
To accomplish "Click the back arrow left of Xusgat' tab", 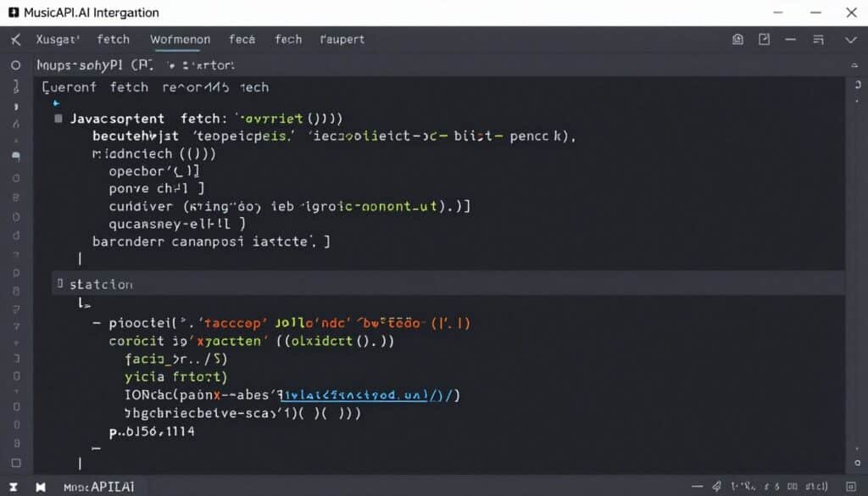I will coord(15,39).
